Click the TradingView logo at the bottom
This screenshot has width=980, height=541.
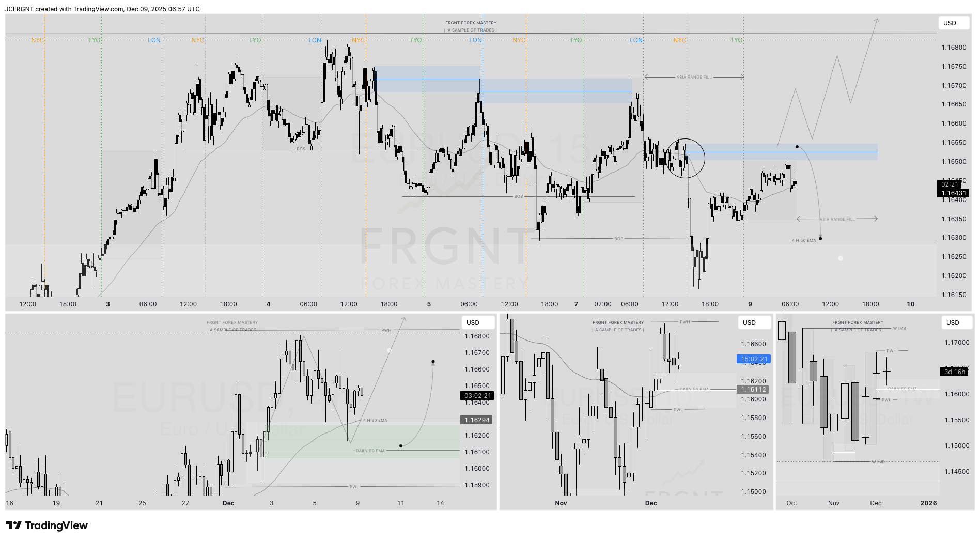point(47,525)
